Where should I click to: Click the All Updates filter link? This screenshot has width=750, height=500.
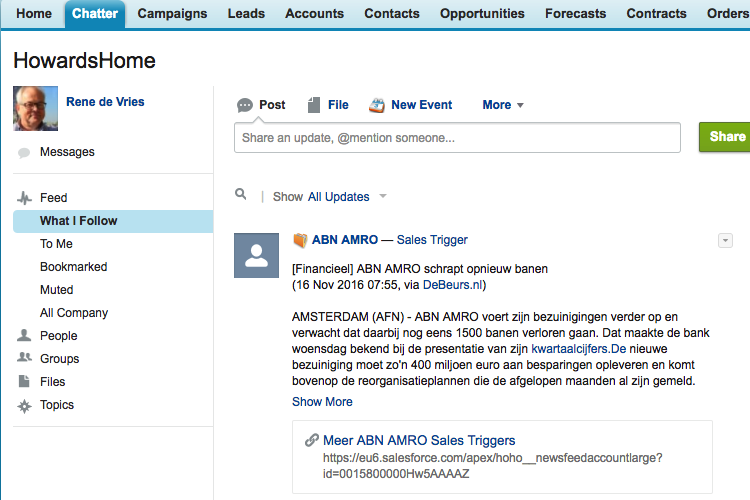[339, 197]
